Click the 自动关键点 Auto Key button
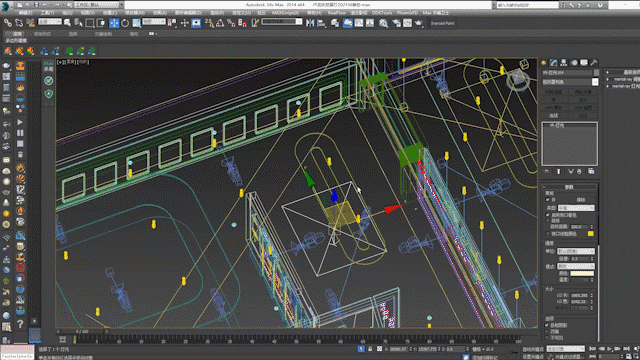This screenshot has height=360, width=640. 533,349
